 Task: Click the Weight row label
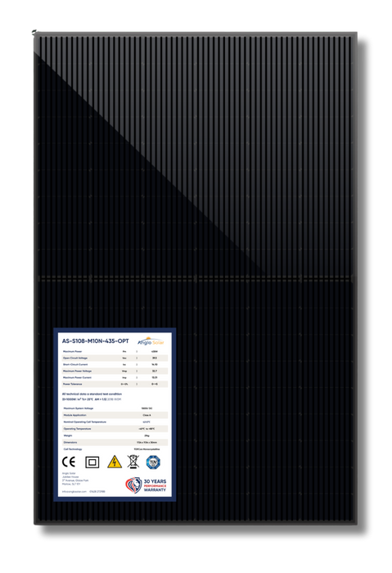(x=68, y=435)
